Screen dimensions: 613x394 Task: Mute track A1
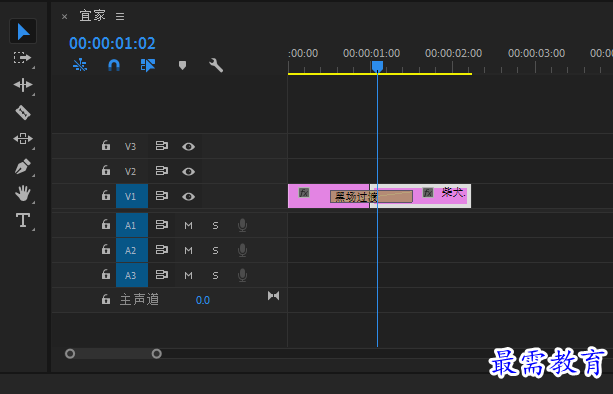[188, 226]
